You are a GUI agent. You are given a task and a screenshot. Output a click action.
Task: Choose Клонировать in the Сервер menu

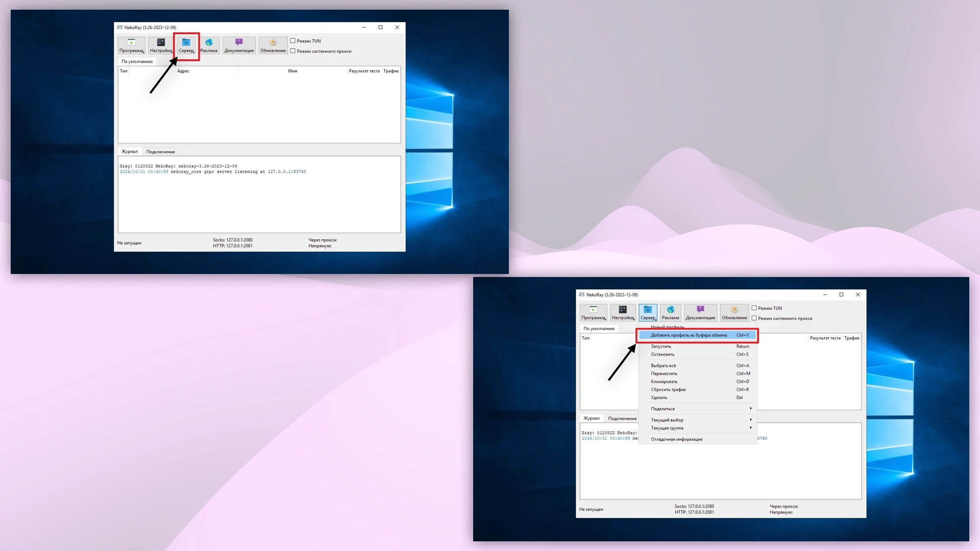[664, 382]
